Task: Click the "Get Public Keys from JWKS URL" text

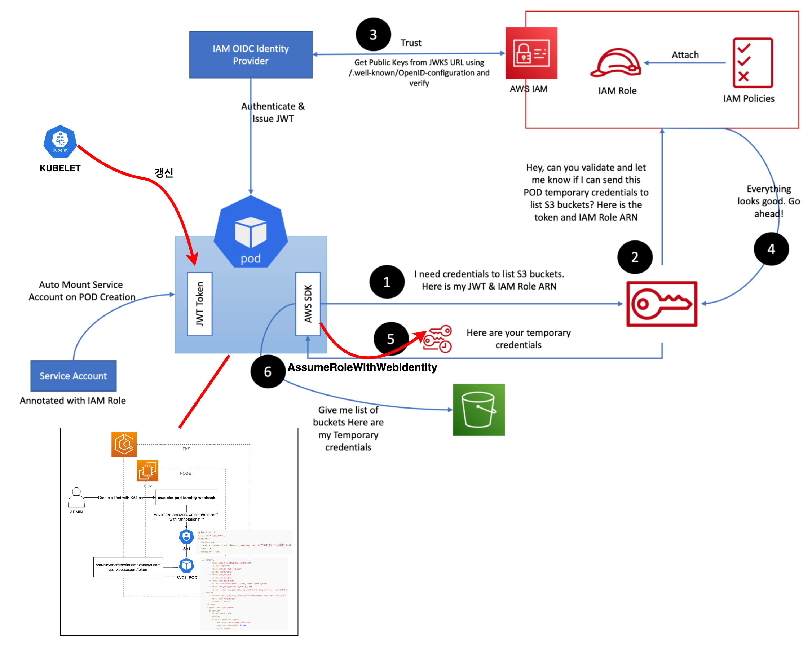Action: [419, 73]
